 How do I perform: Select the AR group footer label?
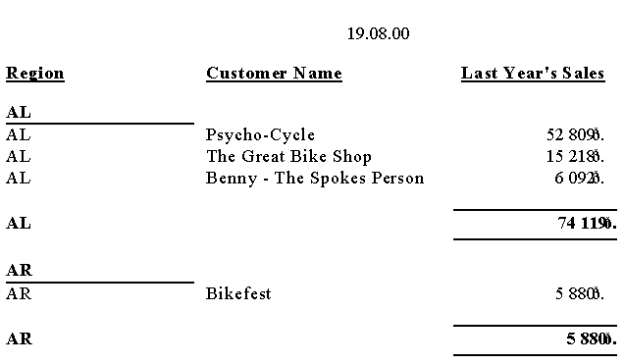pos(19,338)
